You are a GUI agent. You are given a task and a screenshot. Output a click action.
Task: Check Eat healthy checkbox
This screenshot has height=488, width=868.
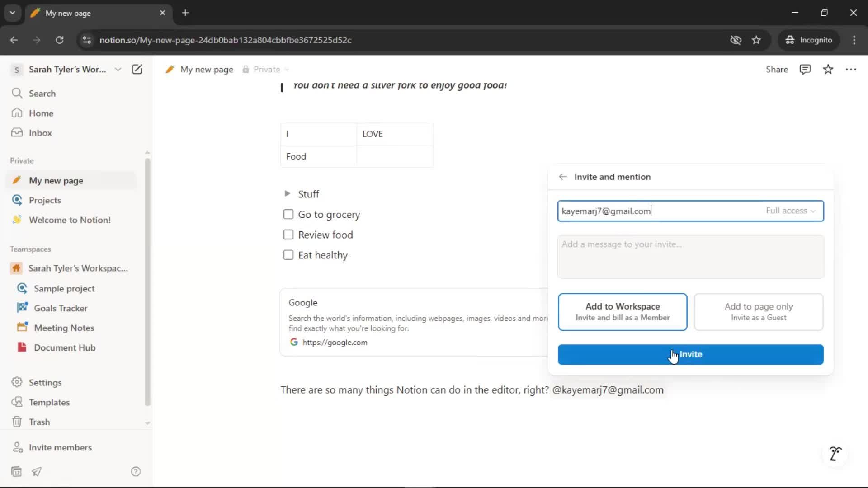[288, 255]
